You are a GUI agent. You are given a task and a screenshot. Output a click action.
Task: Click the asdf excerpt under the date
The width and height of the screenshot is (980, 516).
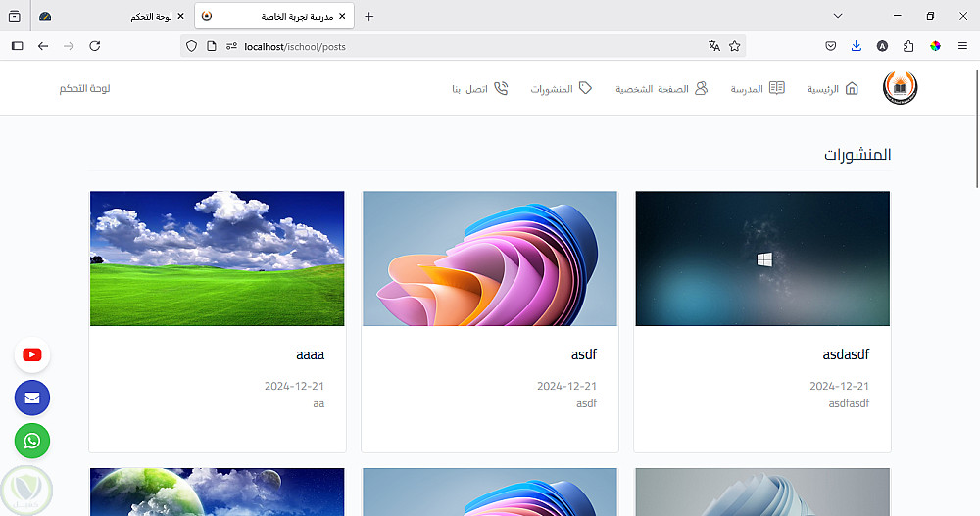[586, 403]
